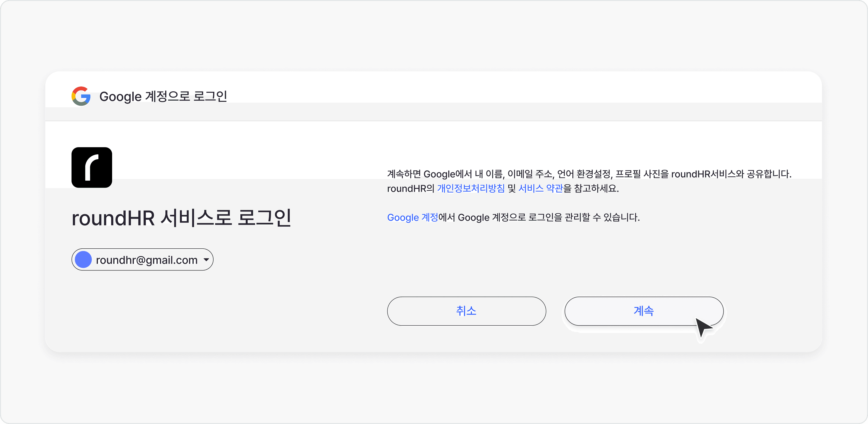Click the account selector pill to change accounts
Screen dimensions: 868x424
[142, 259]
